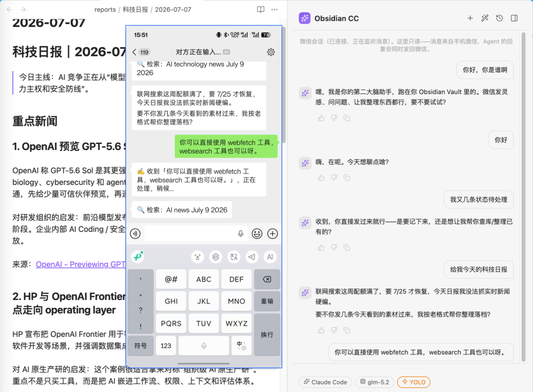Viewport: 533px width, 392px height.
Task: Tap the backspace key on phone keyboard
Action: click(267, 279)
